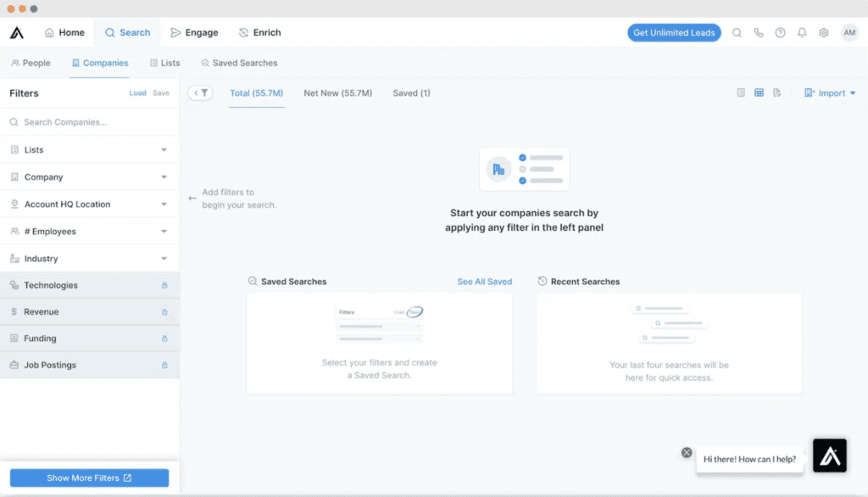The width and height of the screenshot is (868, 497).
Task: Expand the Industry filter dropdown arrow
Action: tap(164, 259)
